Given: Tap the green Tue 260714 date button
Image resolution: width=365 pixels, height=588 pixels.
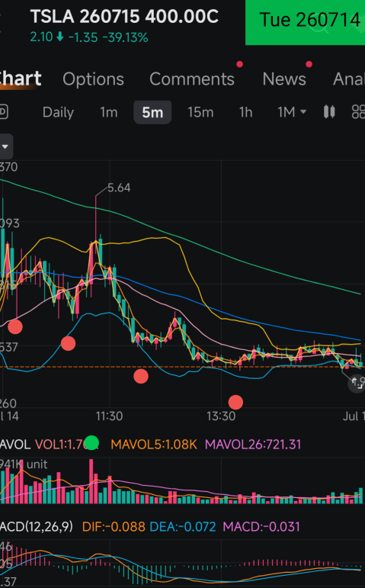Looking at the screenshot, I should [305, 22].
